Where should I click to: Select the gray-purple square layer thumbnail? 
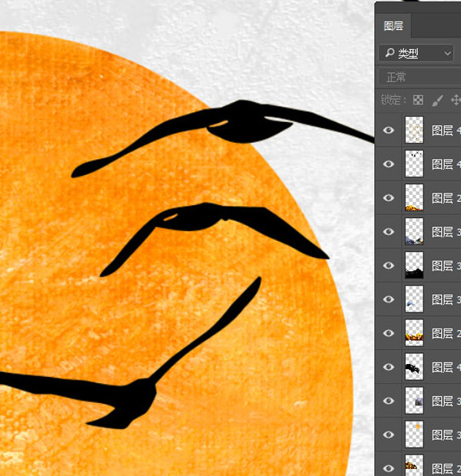point(414,401)
